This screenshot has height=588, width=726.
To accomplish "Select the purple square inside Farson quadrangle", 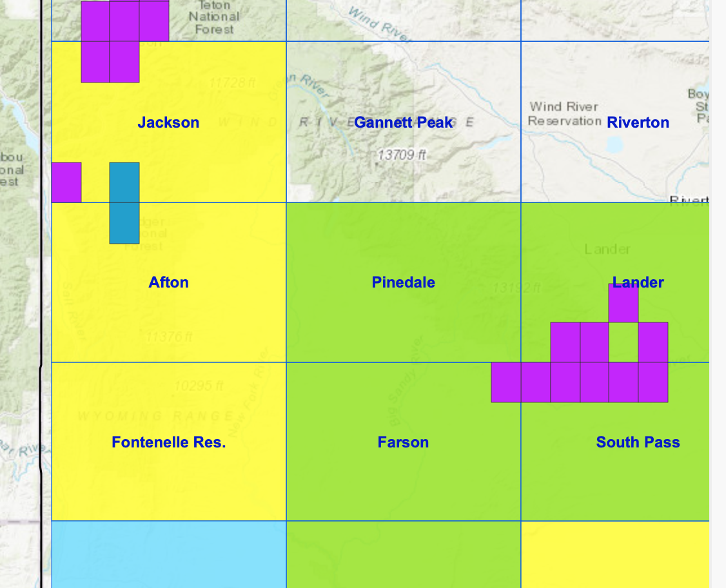I will click(506, 382).
